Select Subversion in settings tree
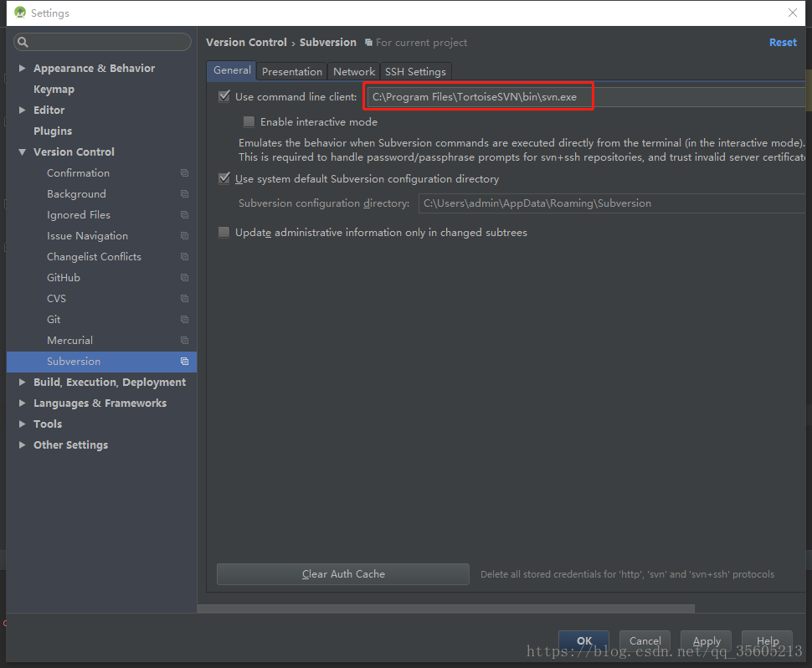This screenshot has width=812, height=668. (x=101, y=362)
